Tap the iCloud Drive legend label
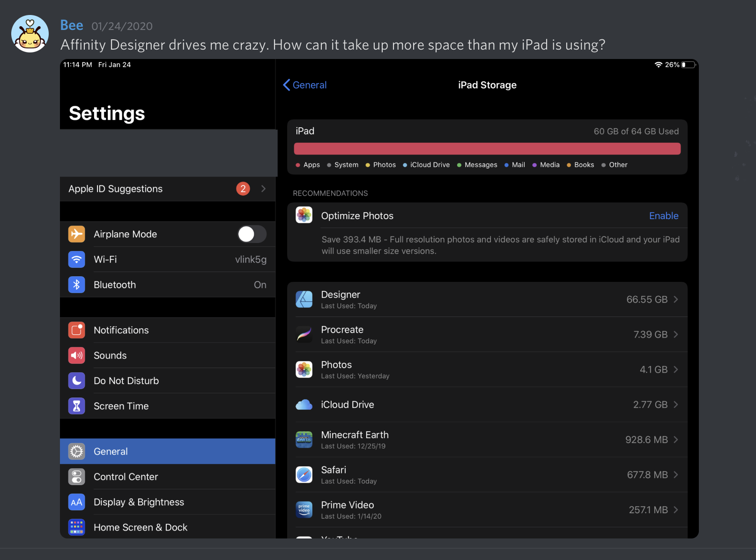The width and height of the screenshot is (756, 560). pyautogui.click(x=430, y=165)
